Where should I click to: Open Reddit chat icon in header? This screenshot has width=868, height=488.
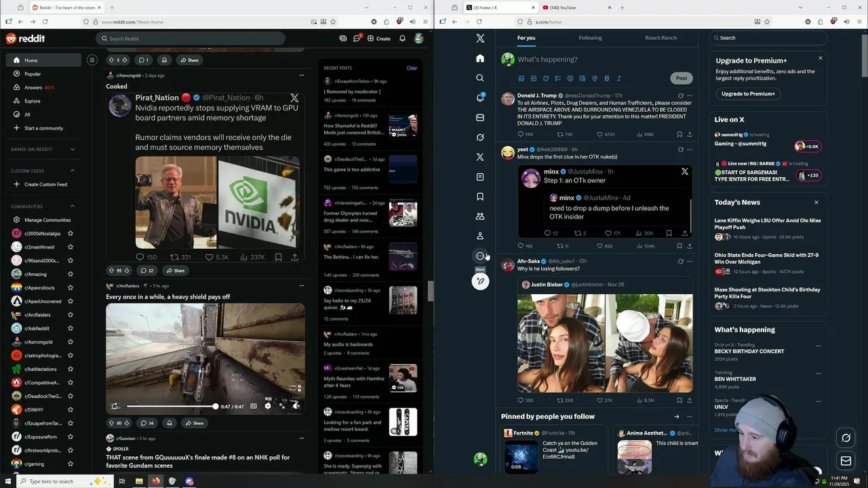(357, 39)
